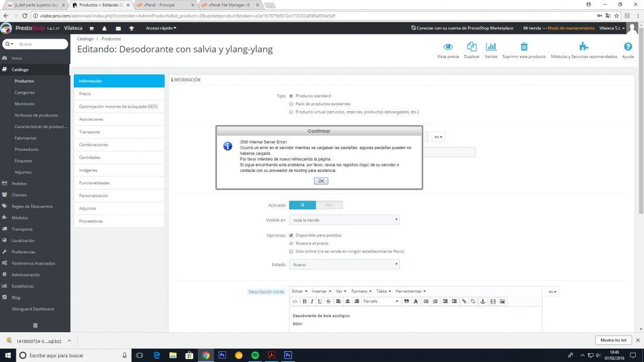This screenshot has height=362, width=644.
Task: Open the Ventas chart icon
Action: click(491, 47)
